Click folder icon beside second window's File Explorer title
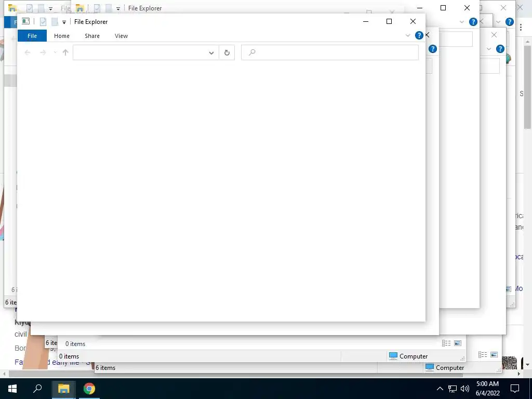Image resolution: width=532 pixels, height=399 pixels. pos(79,8)
